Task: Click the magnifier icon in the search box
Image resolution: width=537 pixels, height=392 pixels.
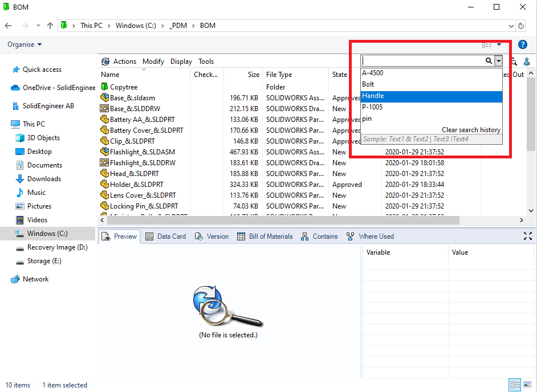Action: point(489,60)
